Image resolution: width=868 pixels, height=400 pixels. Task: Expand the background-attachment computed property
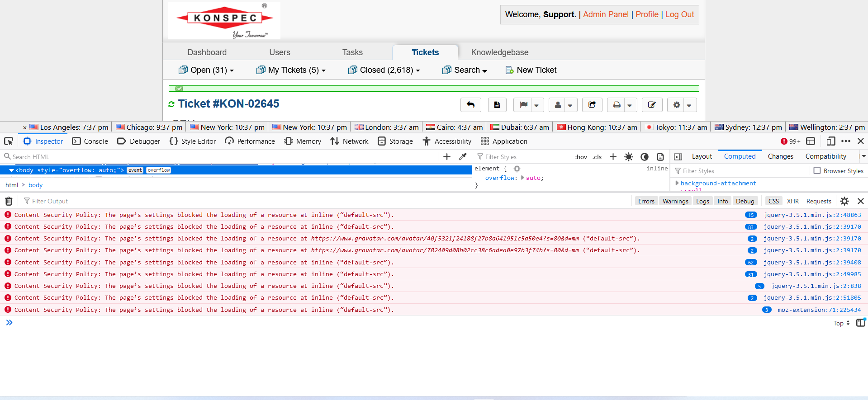point(677,183)
